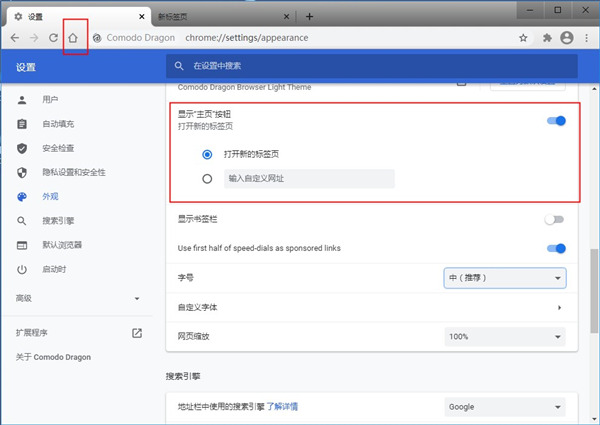Screen dimensions: 600x425
Task: Click the back navigation arrow
Action: (x=14, y=38)
